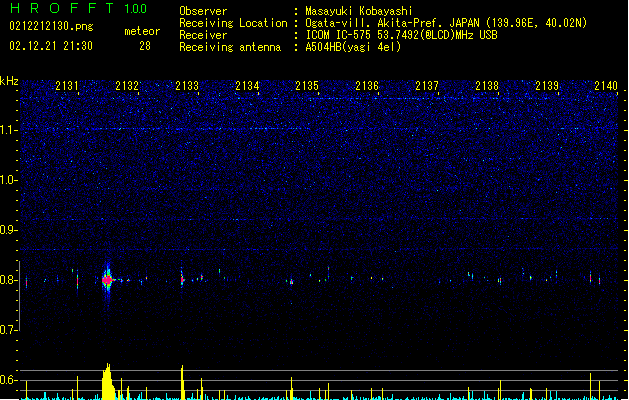The width and height of the screenshot is (629, 400).
Task: Click the 2131 time axis marker
Action: pyautogui.click(x=67, y=86)
